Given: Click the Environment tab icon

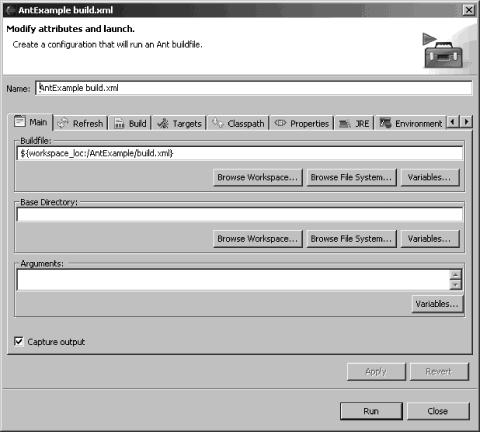Looking at the screenshot, I should (385, 123).
